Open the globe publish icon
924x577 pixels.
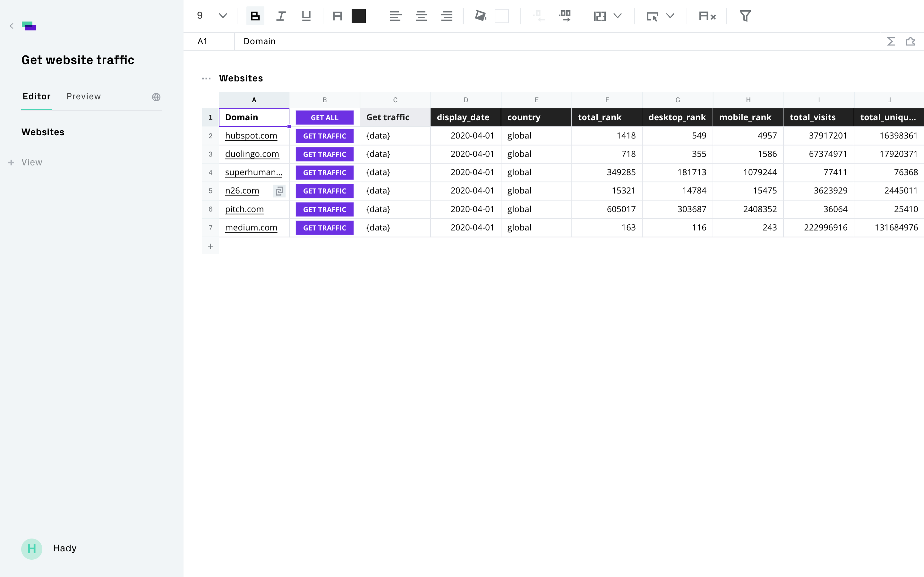[x=156, y=97]
